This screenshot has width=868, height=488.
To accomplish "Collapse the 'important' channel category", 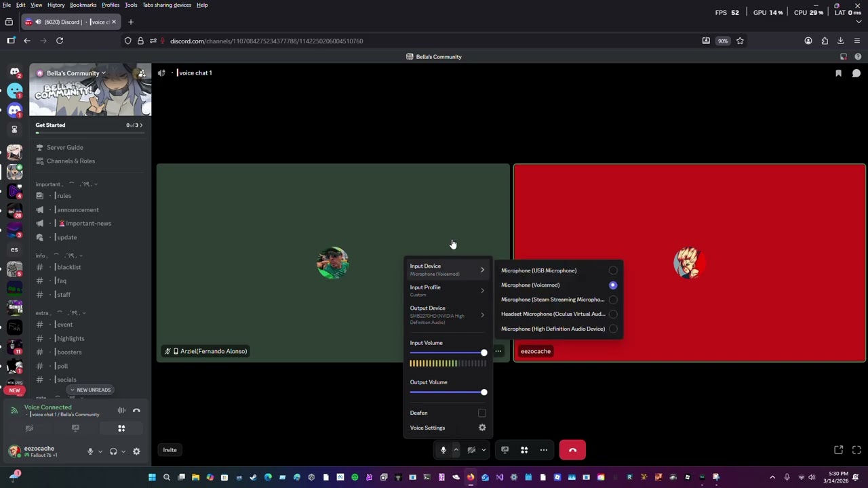I will pyautogui.click(x=66, y=184).
